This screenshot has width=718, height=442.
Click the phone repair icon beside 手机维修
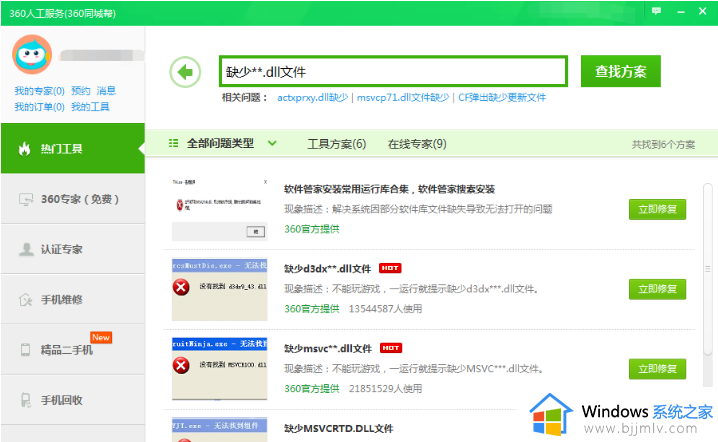pyautogui.click(x=25, y=300)
